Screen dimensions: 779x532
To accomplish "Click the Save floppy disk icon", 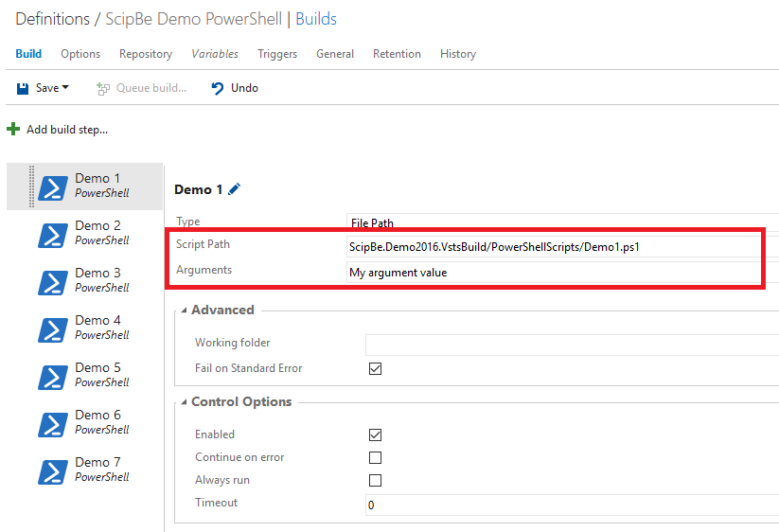I will 23,88.
